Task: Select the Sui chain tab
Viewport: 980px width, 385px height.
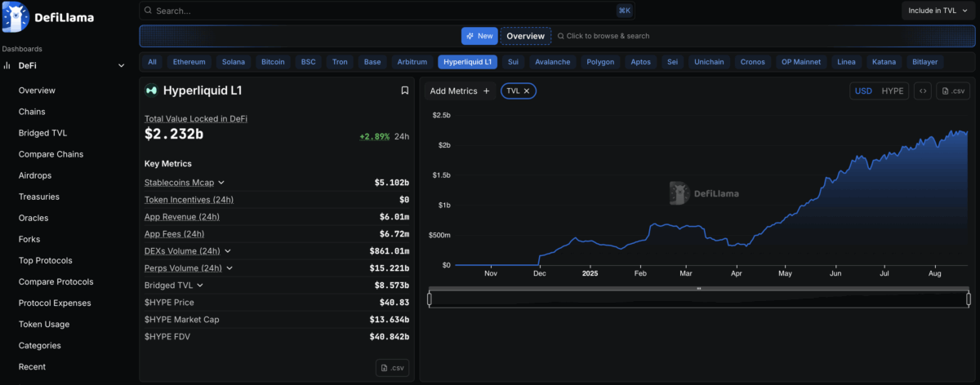Action: [513, 62]
